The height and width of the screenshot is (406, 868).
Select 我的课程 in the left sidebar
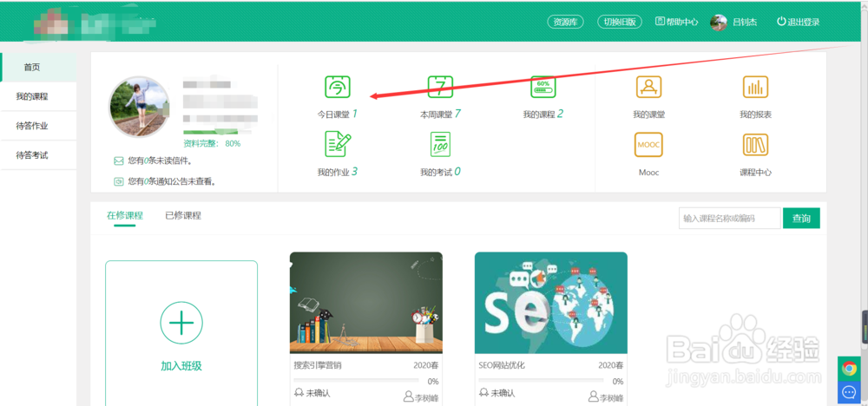[38, 97]
